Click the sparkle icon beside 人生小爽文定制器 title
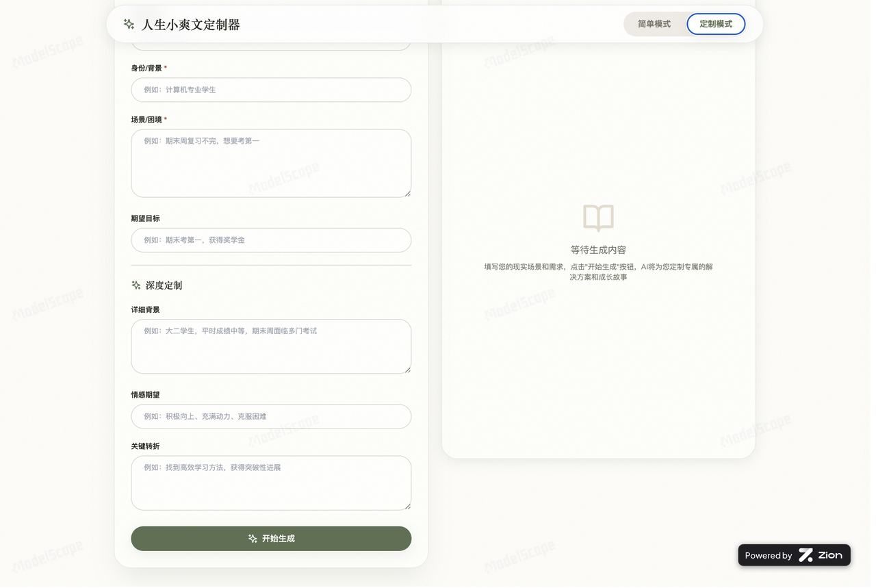 [x=129, y=24]
